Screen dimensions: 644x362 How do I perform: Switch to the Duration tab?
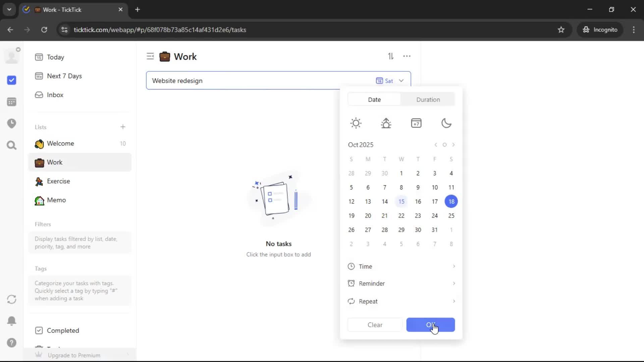(428, 100)
